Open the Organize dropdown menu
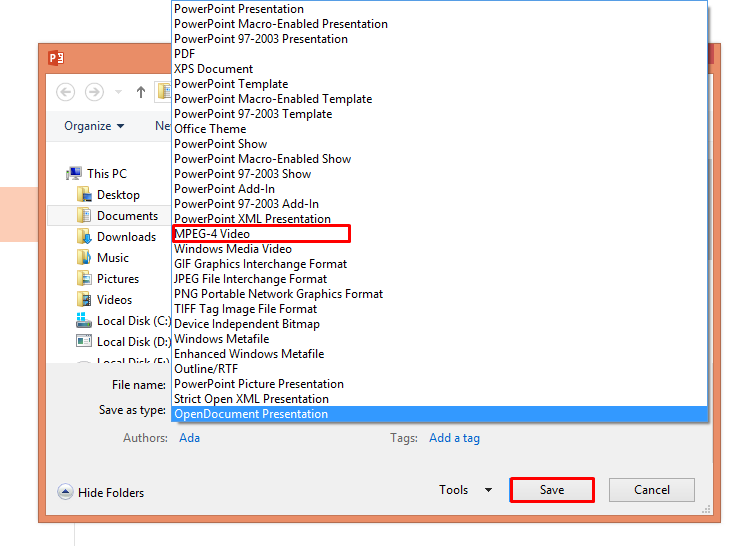Viewport: 740px width, 546px height. [94, 126]
